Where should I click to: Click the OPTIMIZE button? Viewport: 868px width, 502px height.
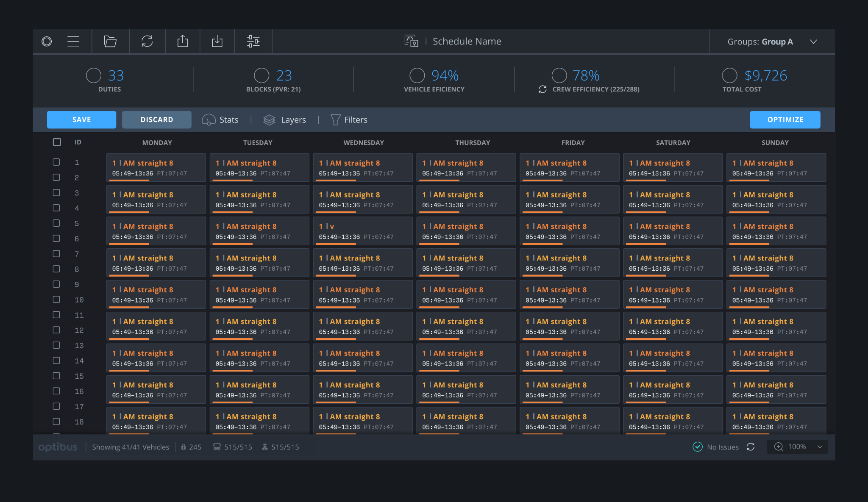(785, 120)
